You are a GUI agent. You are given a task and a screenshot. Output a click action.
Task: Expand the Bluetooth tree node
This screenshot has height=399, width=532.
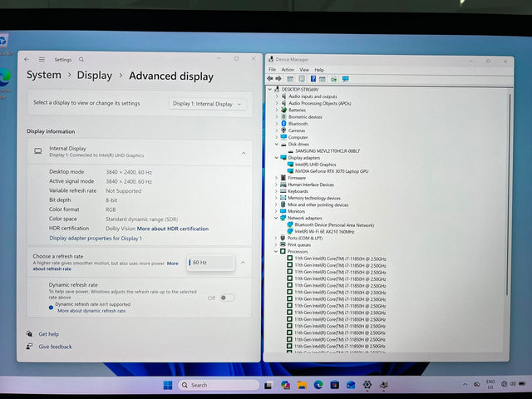[277, 124]
